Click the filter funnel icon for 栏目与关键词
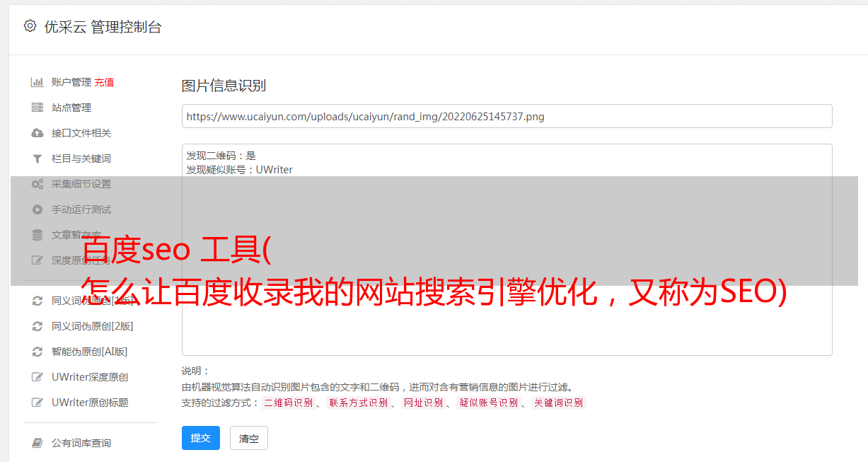 click(x=37, y=158)
